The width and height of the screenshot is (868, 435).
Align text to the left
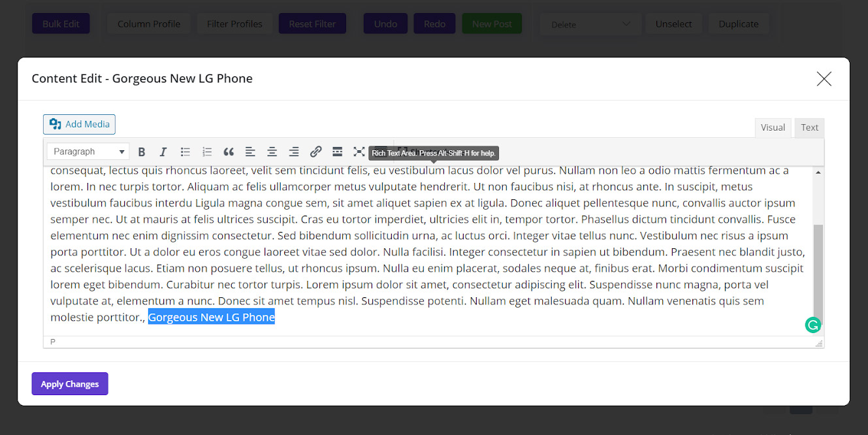coord(250,152)
